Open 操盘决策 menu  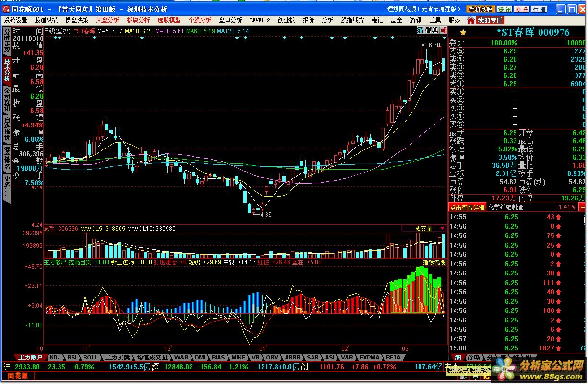click(x=77, y=20)
